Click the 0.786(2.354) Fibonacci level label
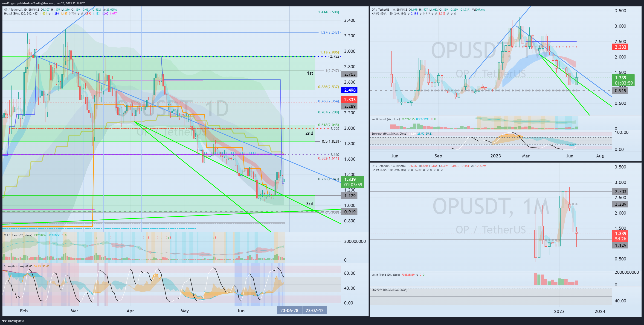This screenshot has height=325, width=644. tap(328, 101)
